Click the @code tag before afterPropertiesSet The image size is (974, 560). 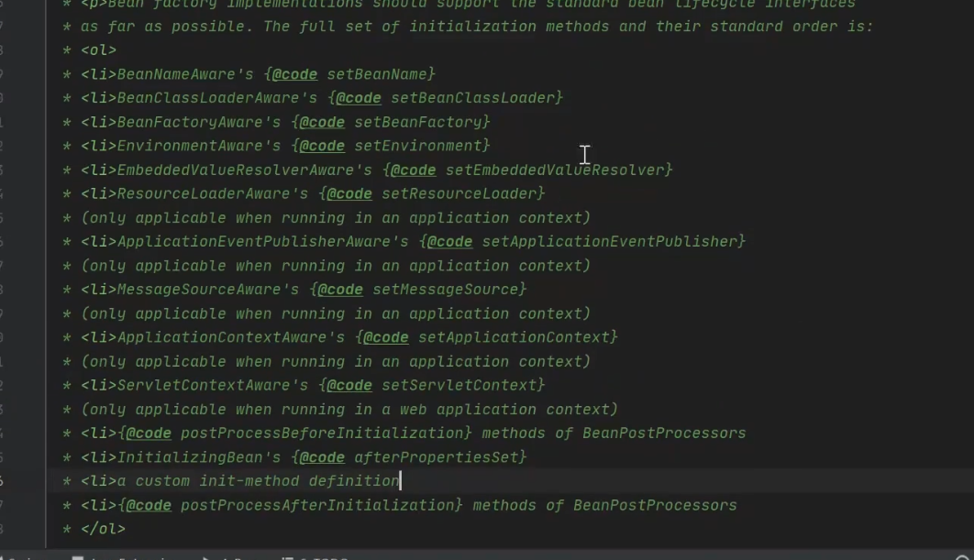(323, 457)
